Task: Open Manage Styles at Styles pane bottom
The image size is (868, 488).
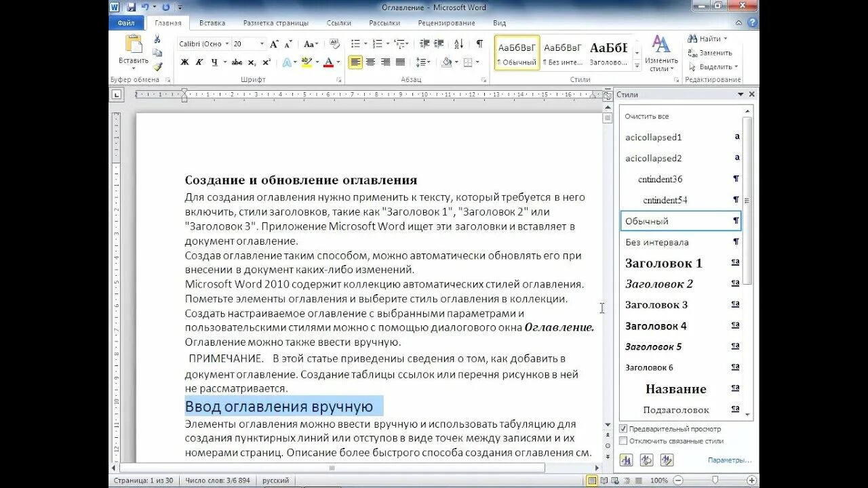Action: [667, 460]
